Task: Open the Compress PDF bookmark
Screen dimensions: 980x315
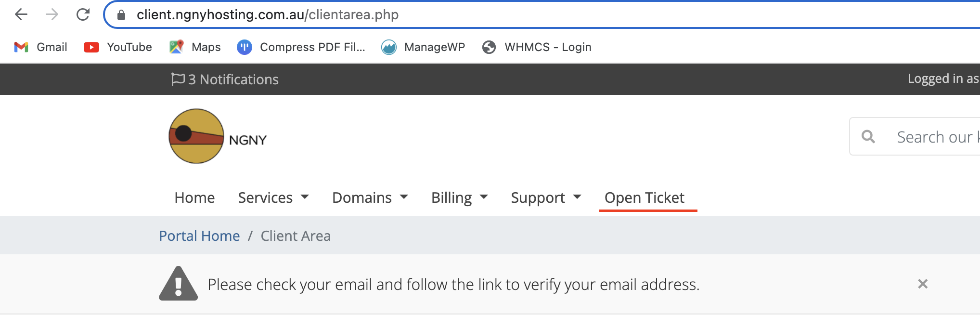Action: [301, 47]
